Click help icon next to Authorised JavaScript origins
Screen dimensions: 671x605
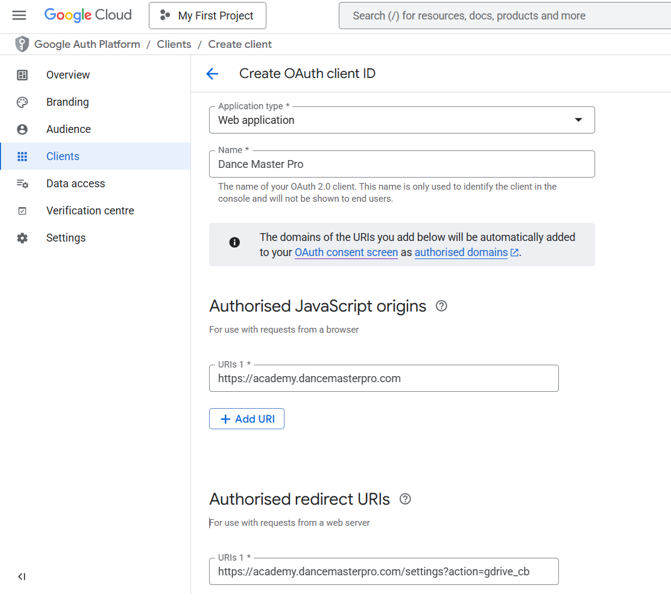[441, 306]
